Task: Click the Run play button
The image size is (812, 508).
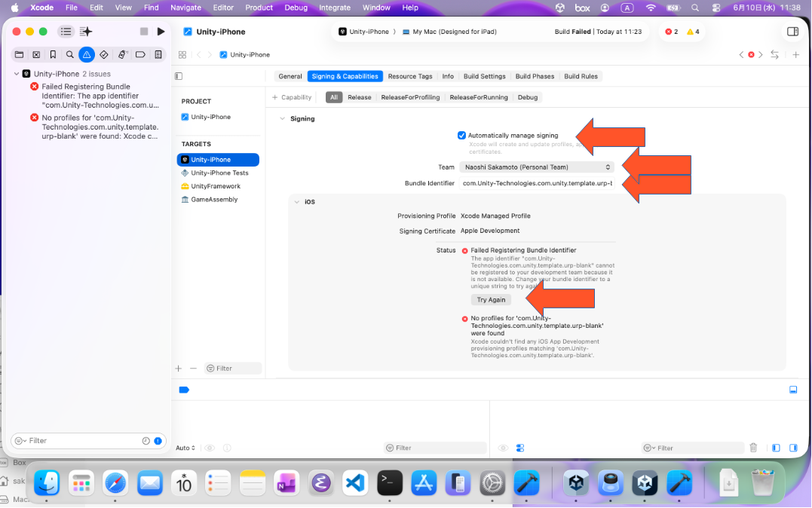Action: [161, 32]
